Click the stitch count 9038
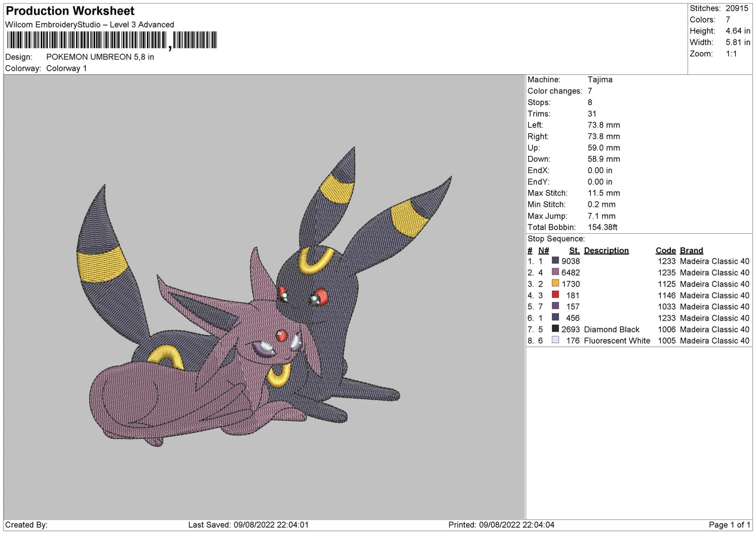The width and height of the screenshot is (756, 534). click(571, 261)
